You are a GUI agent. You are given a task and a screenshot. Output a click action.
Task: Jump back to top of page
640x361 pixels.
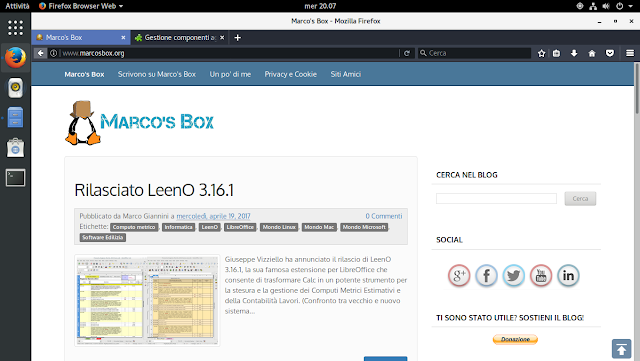(621, 349)
